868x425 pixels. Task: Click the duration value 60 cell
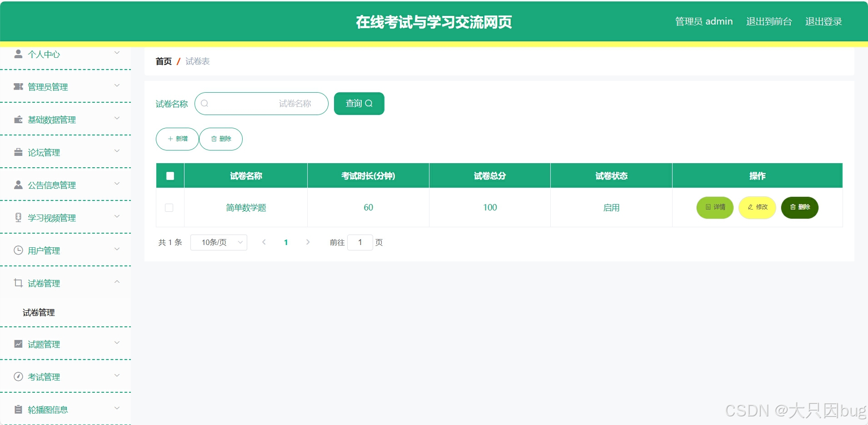coord(368,208)
